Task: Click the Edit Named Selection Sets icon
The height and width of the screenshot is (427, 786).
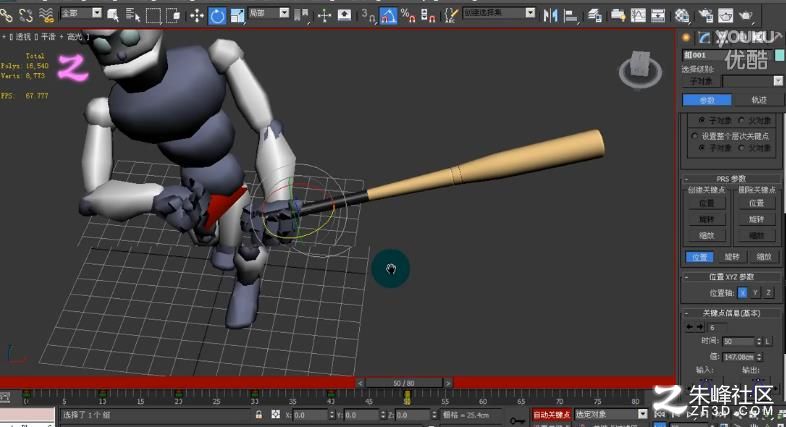Action: (451, 16)
